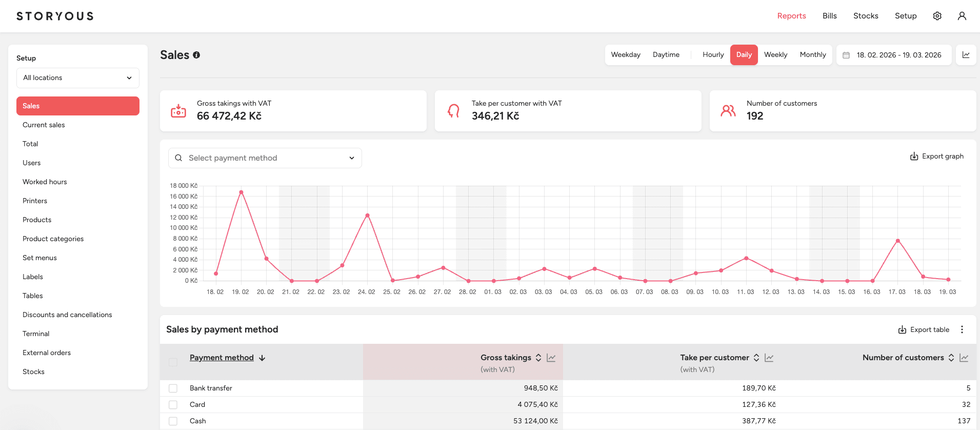This screenshot has width=980, height=430.
Task: Toggle the chart view icon beside date range
Action: coord(966,55)
